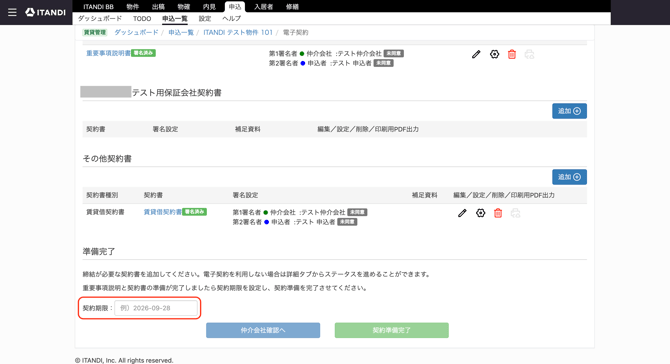Open the ITANDI BB menu
The height and width of the screenshot is (364, 670).
tap(98, 6)
